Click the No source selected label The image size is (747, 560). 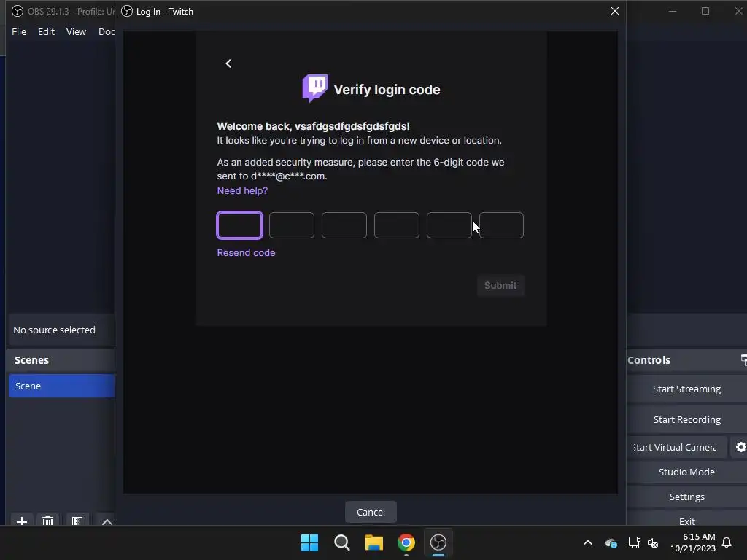tap(54, 330)
